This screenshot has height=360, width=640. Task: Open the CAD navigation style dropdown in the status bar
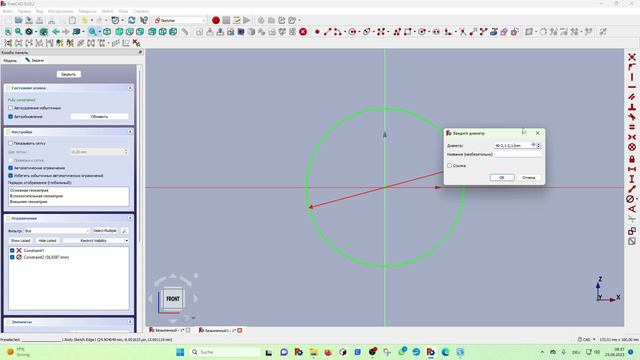[x=587, y=340]
